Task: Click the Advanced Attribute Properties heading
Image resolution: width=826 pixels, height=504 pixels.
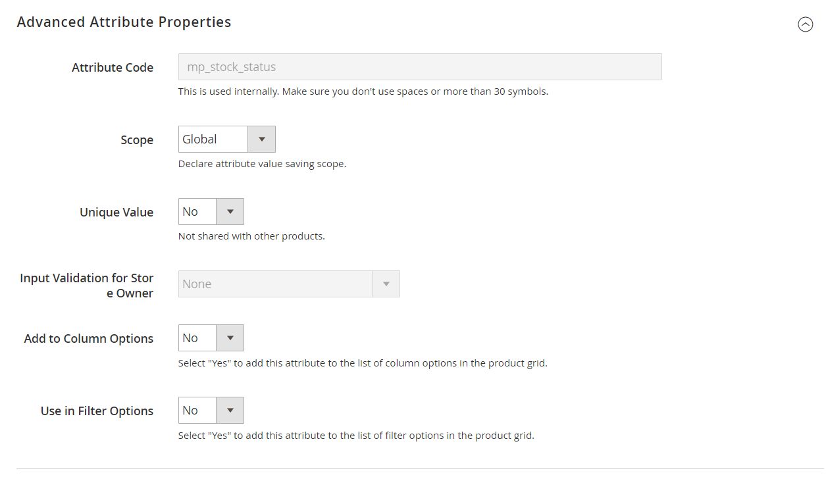Action: coord(124,22)
